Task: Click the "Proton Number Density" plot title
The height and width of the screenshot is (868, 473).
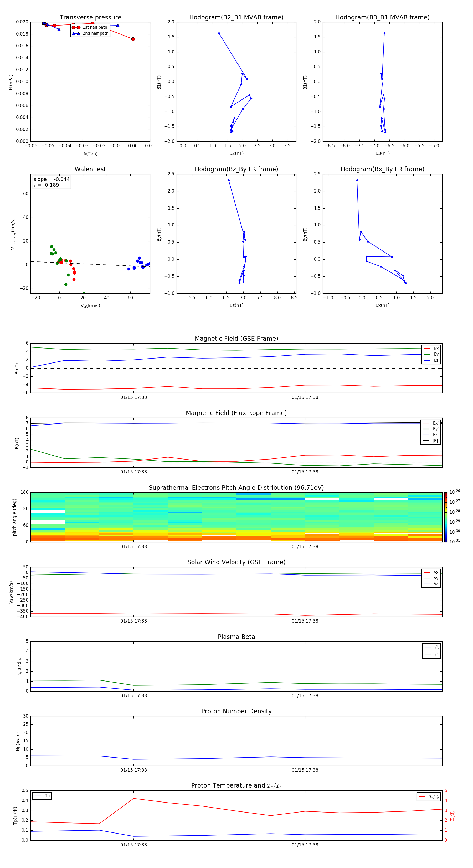Action: (236, 711)
